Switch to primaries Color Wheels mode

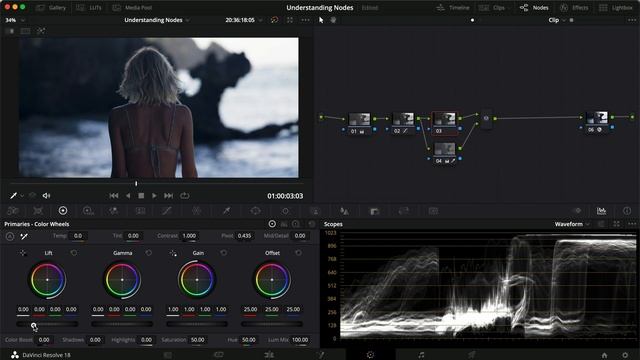click(x=272, y=224)
